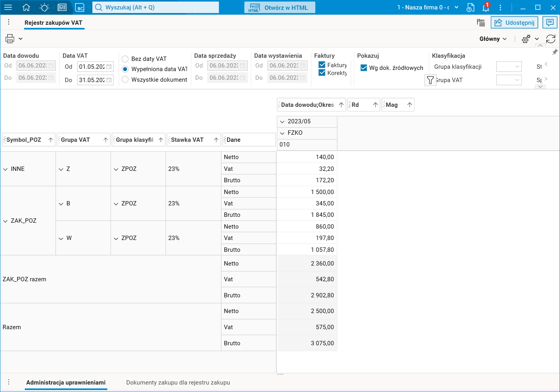Open the gear settings icon
560x392 pixels.
(x=526, y=39)
